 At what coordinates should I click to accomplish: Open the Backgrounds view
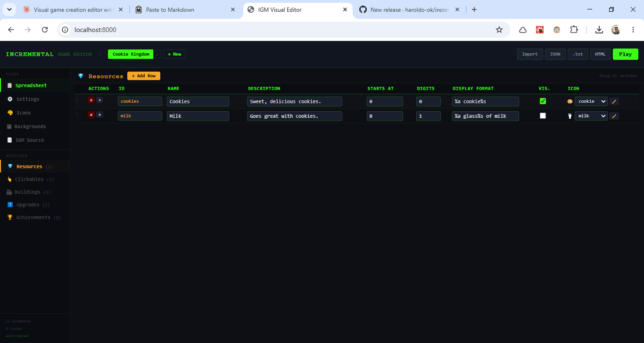35,126
